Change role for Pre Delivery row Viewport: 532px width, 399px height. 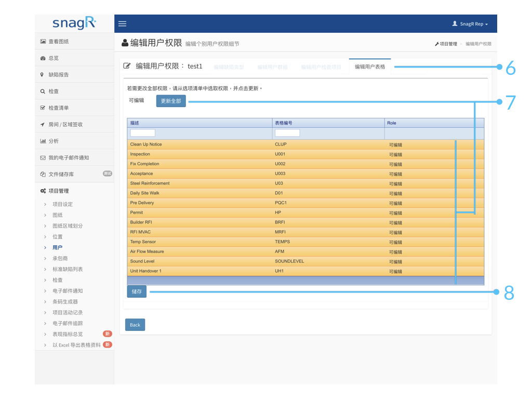(x=395, y=204)
